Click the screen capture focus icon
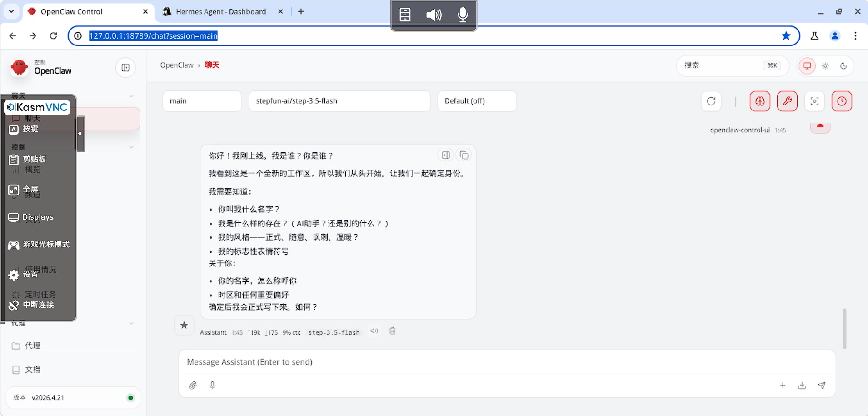The height and width of the screenshot is (416, 868). click(x=814, y=101)
